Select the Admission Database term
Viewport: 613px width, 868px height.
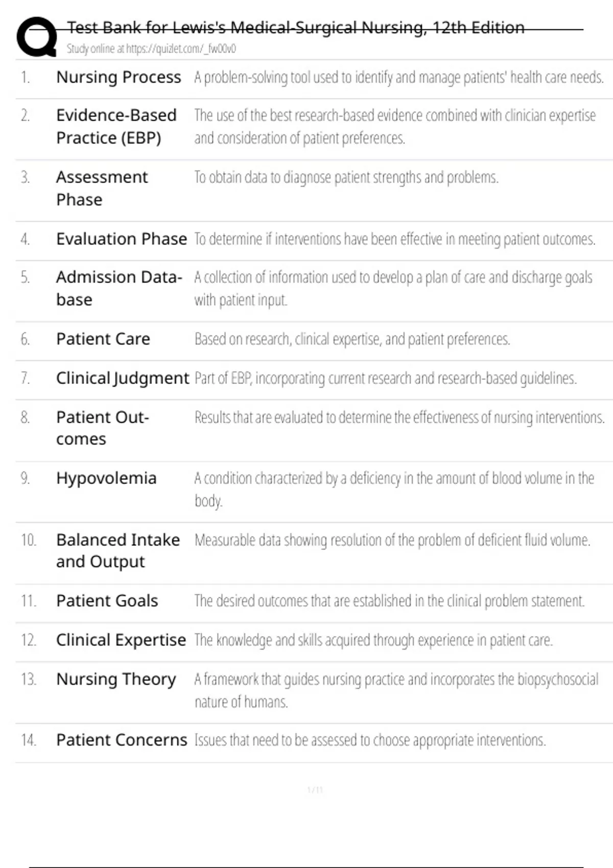click(119, 288)
